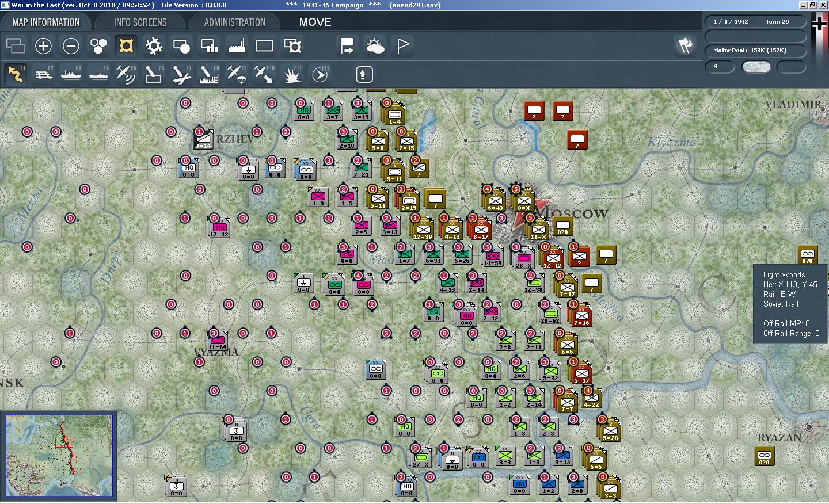Image resolution: width=829 pixels, height=504 pixels.
Task: Open the Administration tab
Action: pyautogui.click(x=234, y=22)
